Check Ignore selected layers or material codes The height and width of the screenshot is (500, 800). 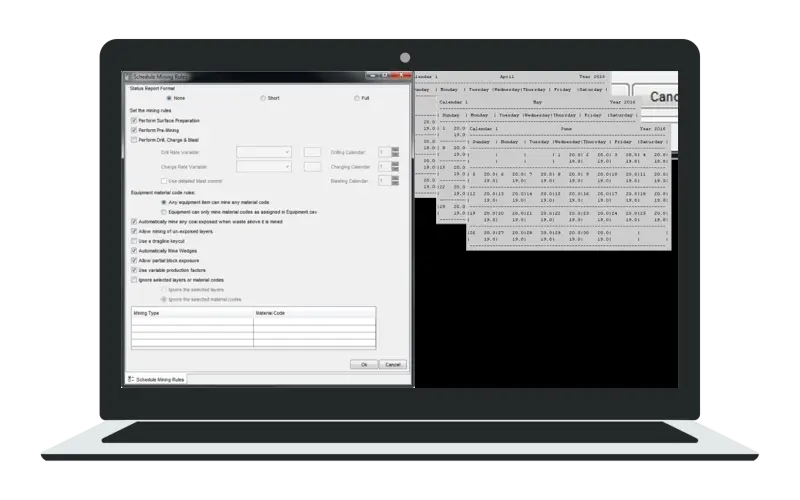click(x=134, y=280)
